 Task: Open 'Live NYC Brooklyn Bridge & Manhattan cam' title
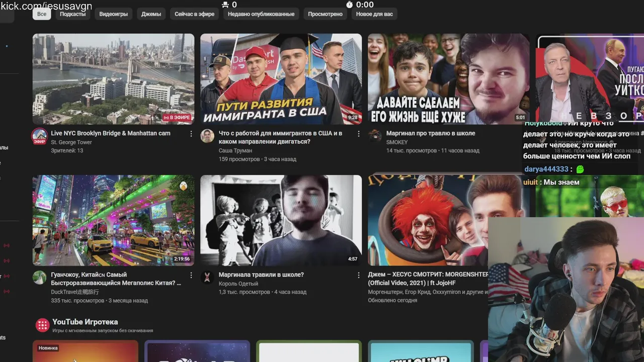[x=111, y=133]
